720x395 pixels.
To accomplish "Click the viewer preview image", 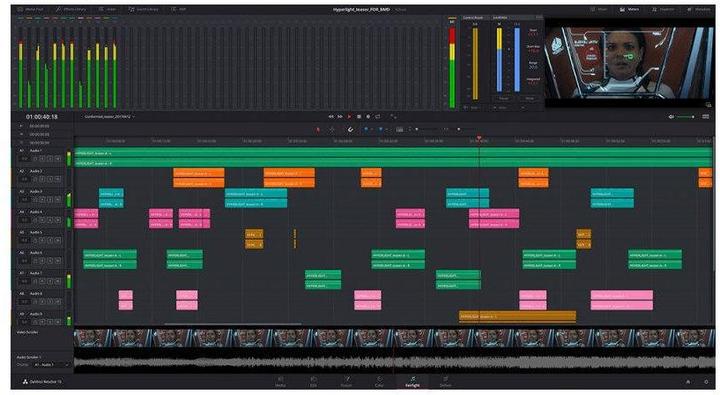I will (x=629, y=62).
